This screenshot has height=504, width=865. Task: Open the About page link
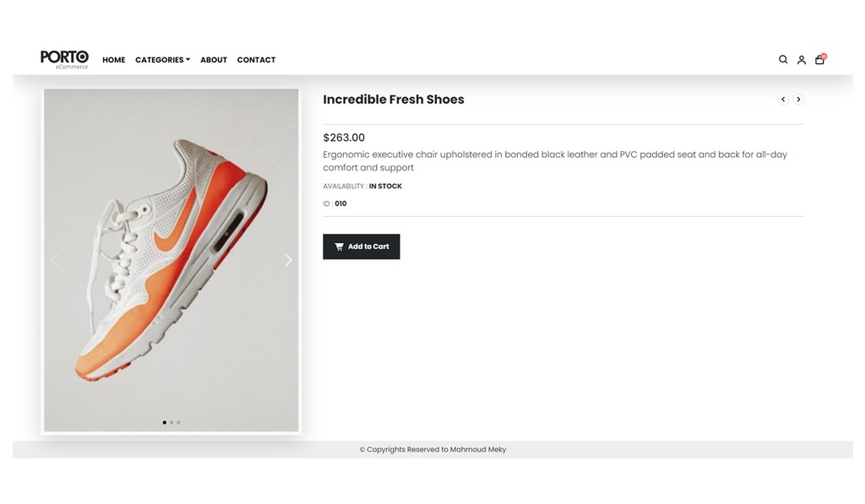214,60
